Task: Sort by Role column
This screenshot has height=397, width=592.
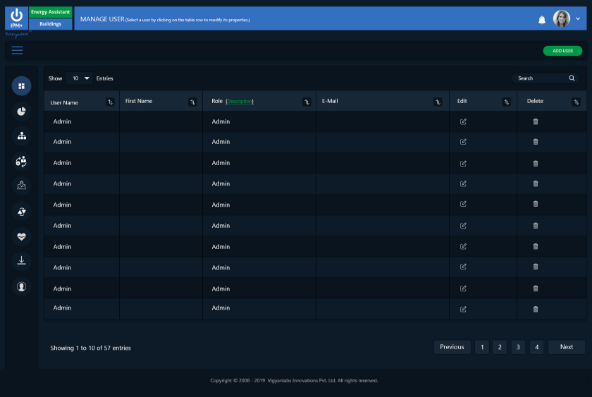Action: point(307,102)
